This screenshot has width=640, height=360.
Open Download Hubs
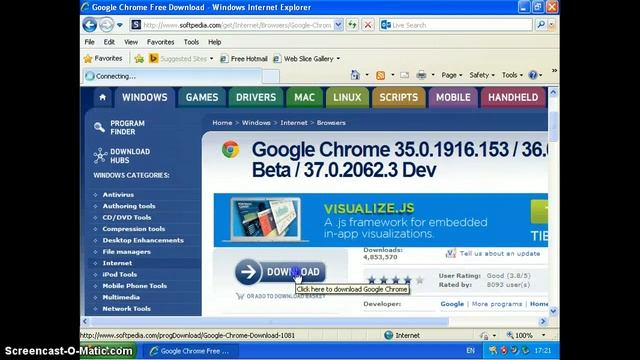(x=122, y=156)
